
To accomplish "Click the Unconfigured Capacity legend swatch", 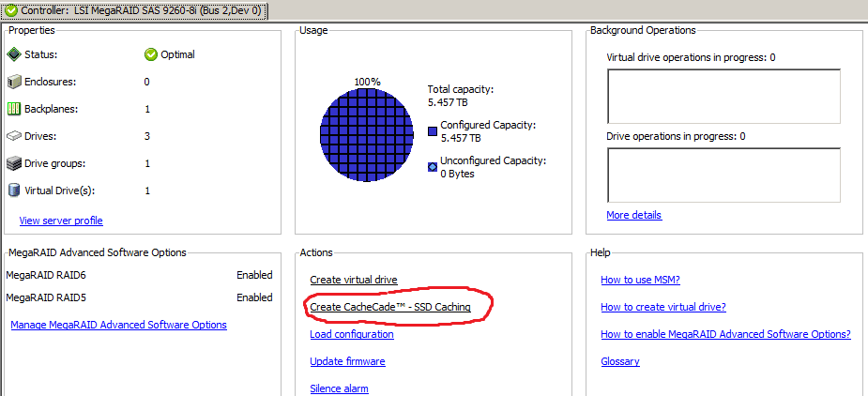I will [x=433, y=167].
